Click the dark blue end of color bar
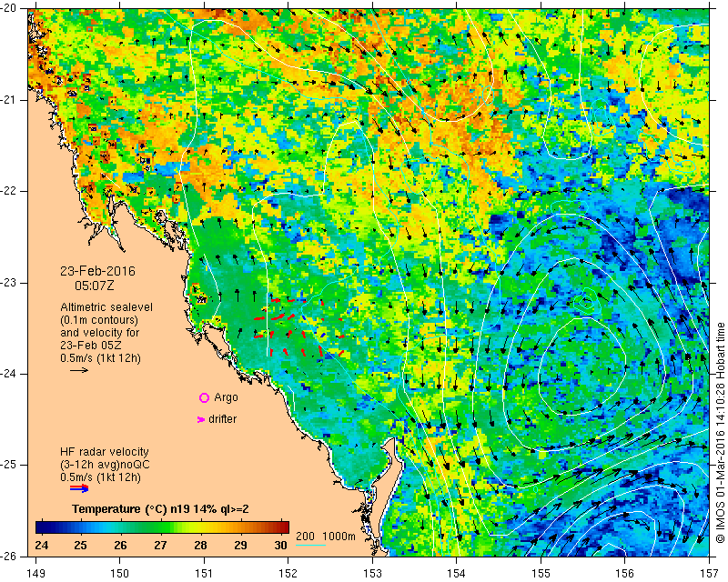 pyautogui.click(x=40, y=527)
